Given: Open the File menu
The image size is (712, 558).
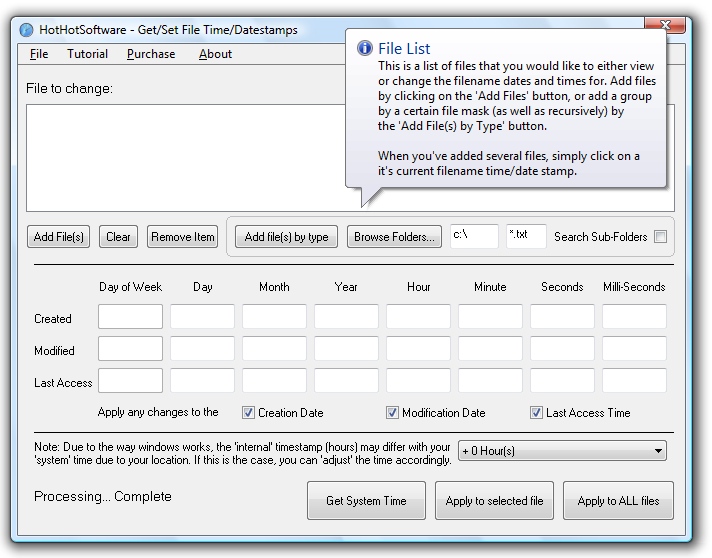Looking at the screenshot, I should click(x=39, y=54).
